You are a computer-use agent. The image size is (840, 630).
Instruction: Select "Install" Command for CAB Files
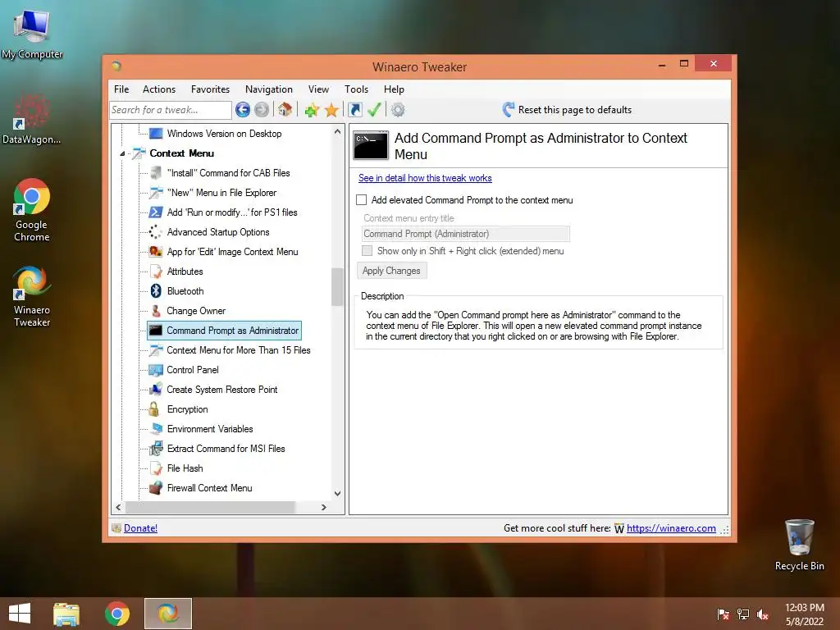[228, 173]
